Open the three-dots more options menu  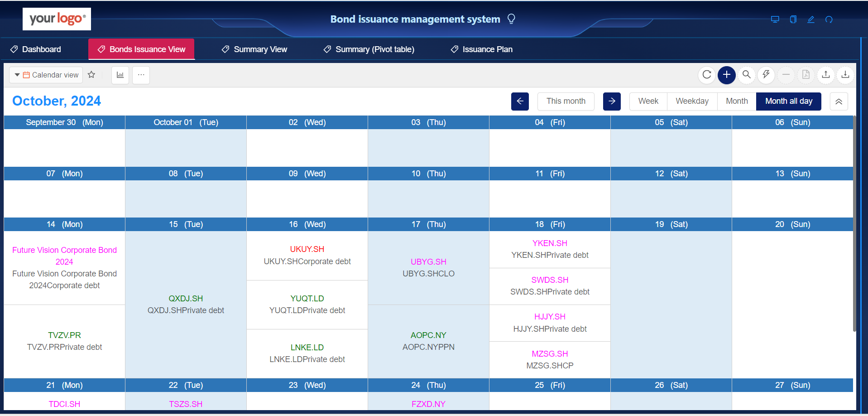coord(141,75)
